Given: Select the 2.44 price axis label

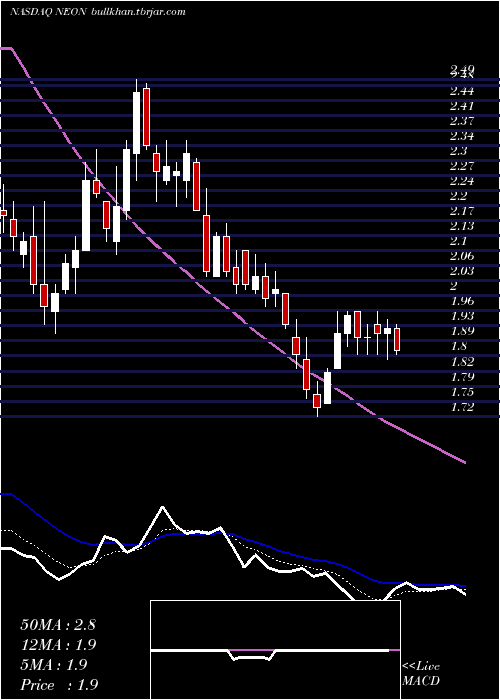Looking at the screenshot, I should click(462, 91).
